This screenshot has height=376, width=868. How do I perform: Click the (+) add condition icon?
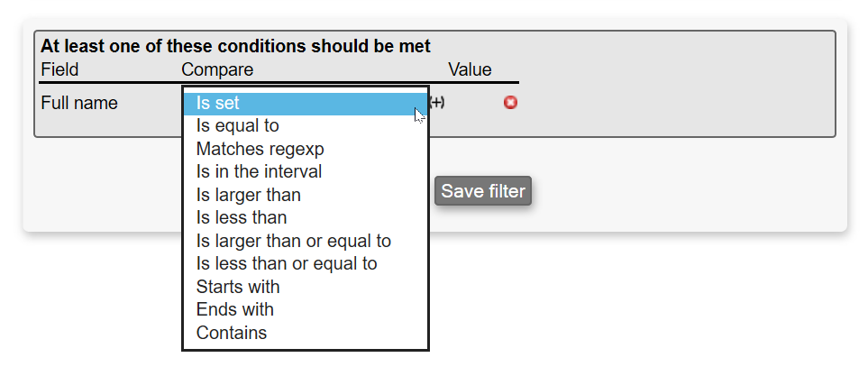click(x=437, y=103)
